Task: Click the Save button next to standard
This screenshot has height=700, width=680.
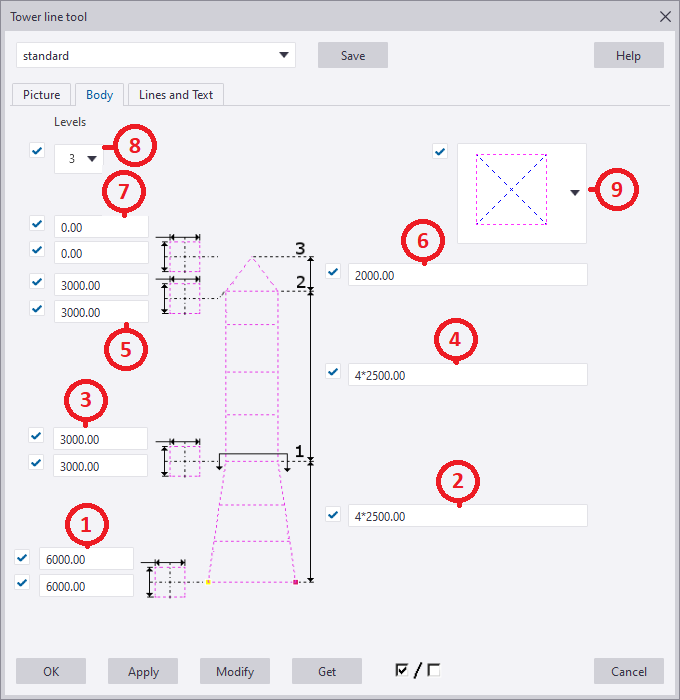Action: point(352,56)
